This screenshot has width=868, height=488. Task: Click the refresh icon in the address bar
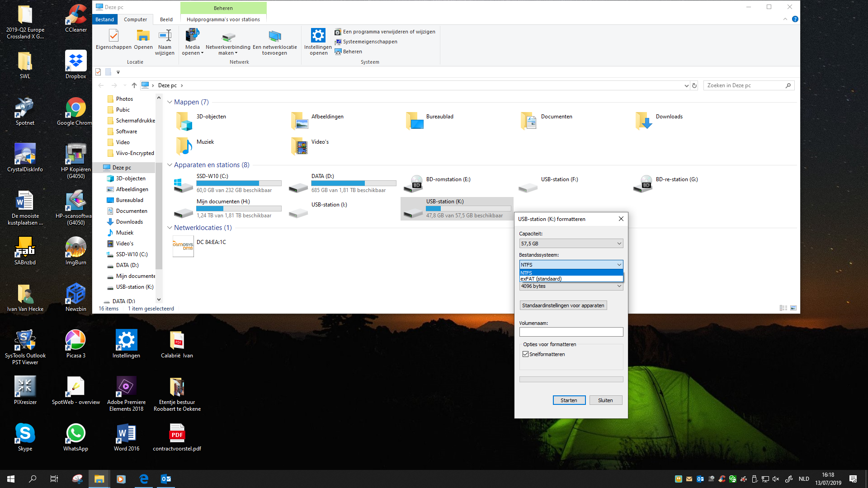click(694, 85)
